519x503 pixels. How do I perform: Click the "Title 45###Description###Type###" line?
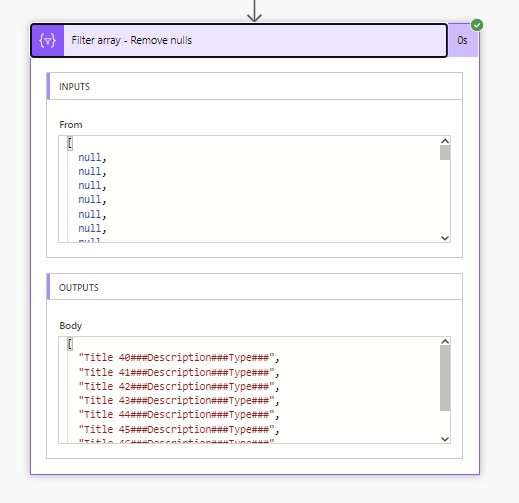tap(179, 429)
